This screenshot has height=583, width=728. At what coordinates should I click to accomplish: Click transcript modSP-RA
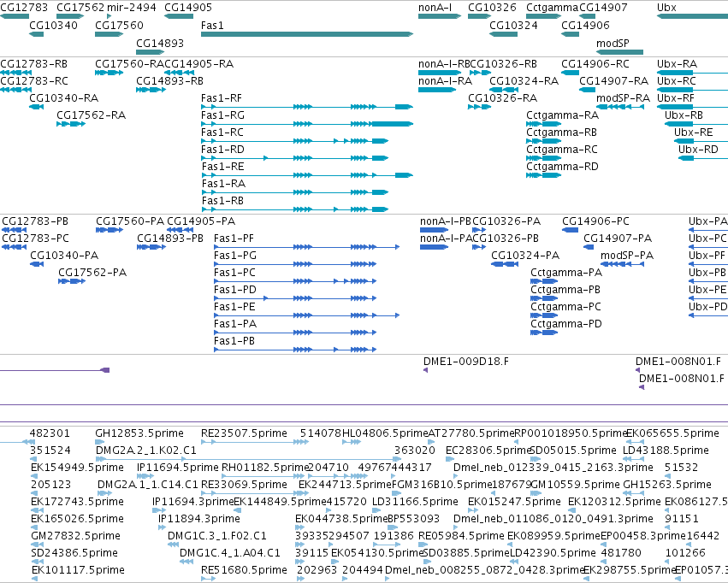[x=623, y=97]
